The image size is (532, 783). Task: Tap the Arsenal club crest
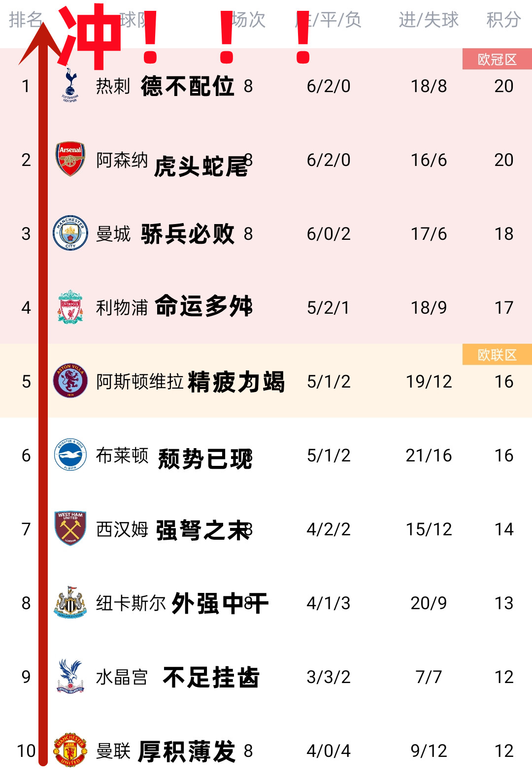(70, 159)
